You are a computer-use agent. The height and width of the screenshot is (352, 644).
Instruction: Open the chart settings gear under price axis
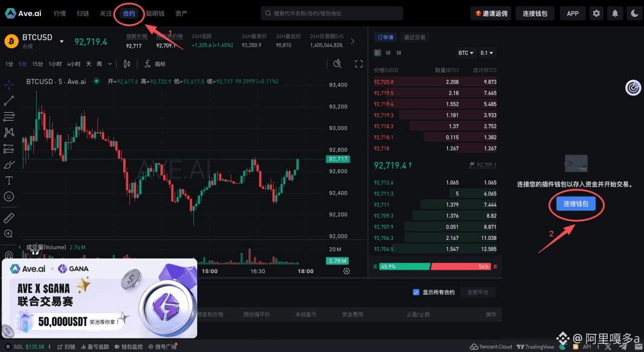pyautogui.click(x=346, y=271)
